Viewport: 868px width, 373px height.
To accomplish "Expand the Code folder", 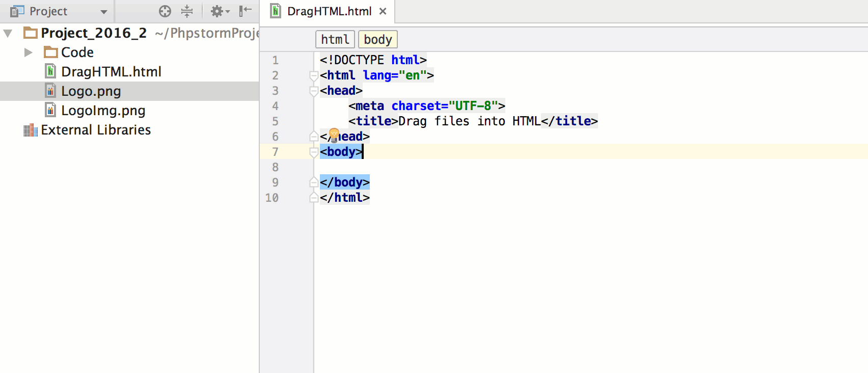I will point(29,52).
